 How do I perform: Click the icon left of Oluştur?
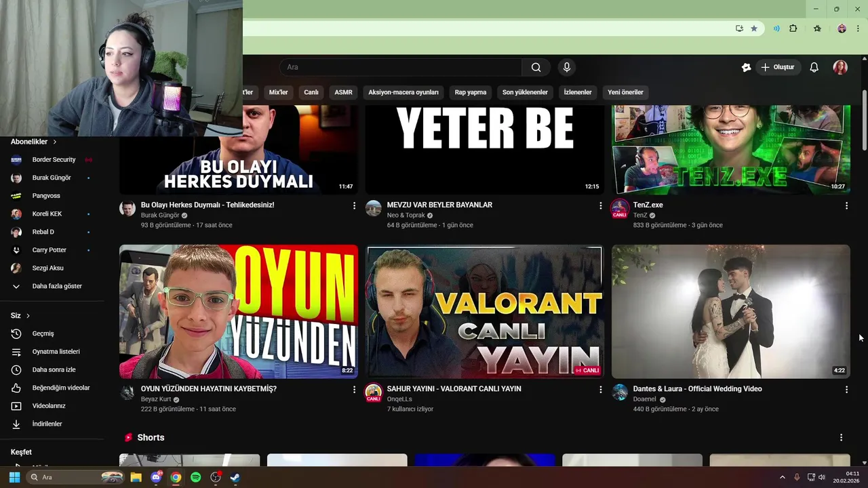(x=746, y=67)
